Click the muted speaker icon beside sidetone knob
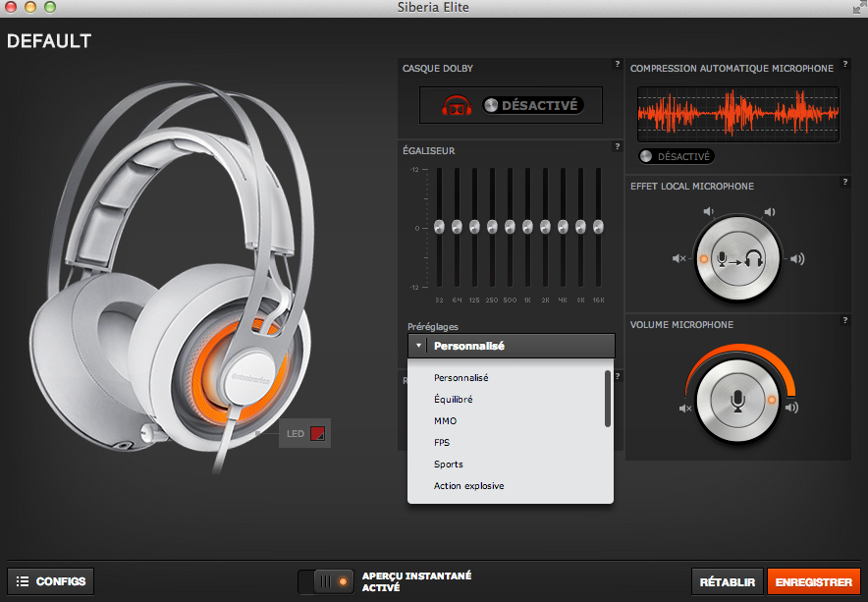The image size is (868, 602). [678, 258]
